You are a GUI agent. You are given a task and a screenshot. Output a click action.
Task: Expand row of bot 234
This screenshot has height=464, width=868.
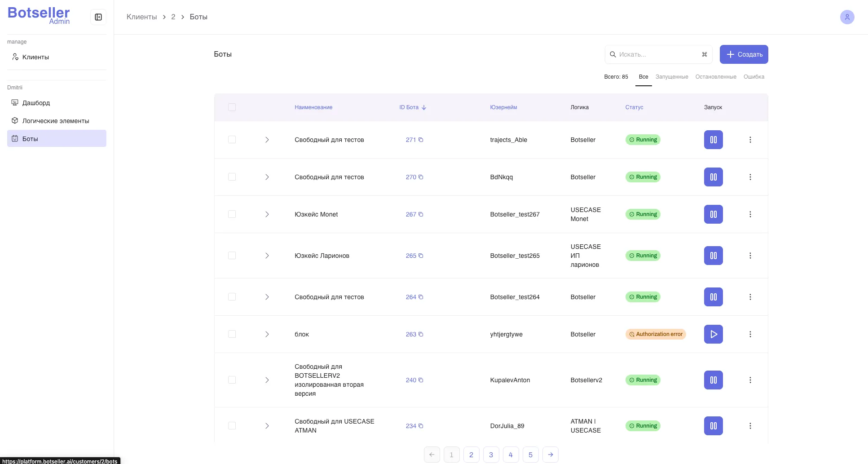[267, 426]
